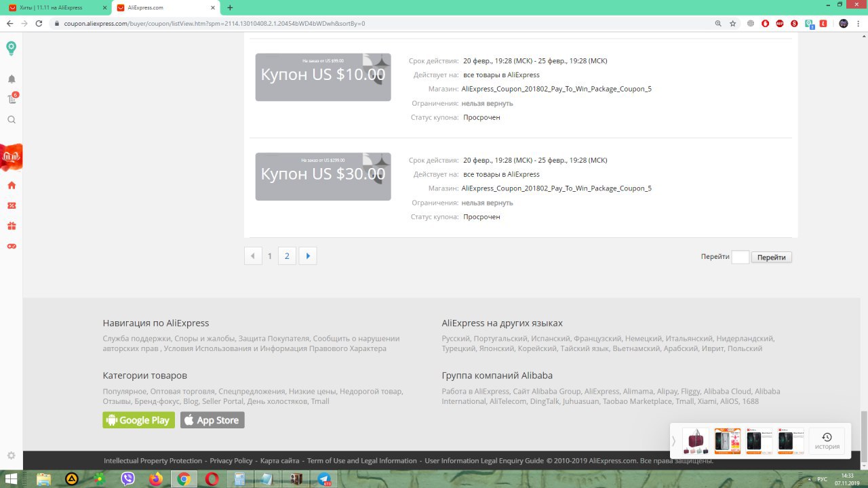Open Intellectual Property Protection link
This screenshot has height=488, width=868.
tap(153, 461)
